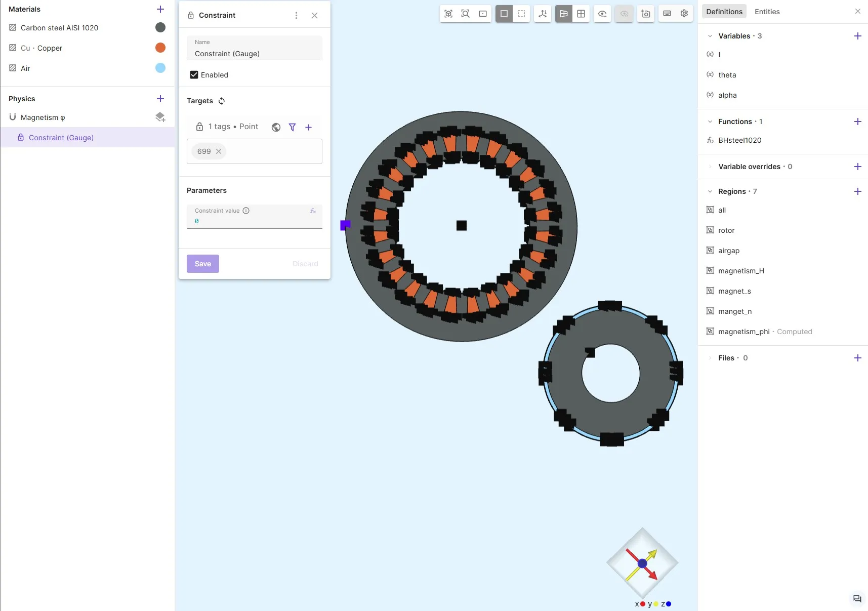868x611 pixels.
Task: Uncheck the Enabled checkbox
Action: tap(194, 75)
